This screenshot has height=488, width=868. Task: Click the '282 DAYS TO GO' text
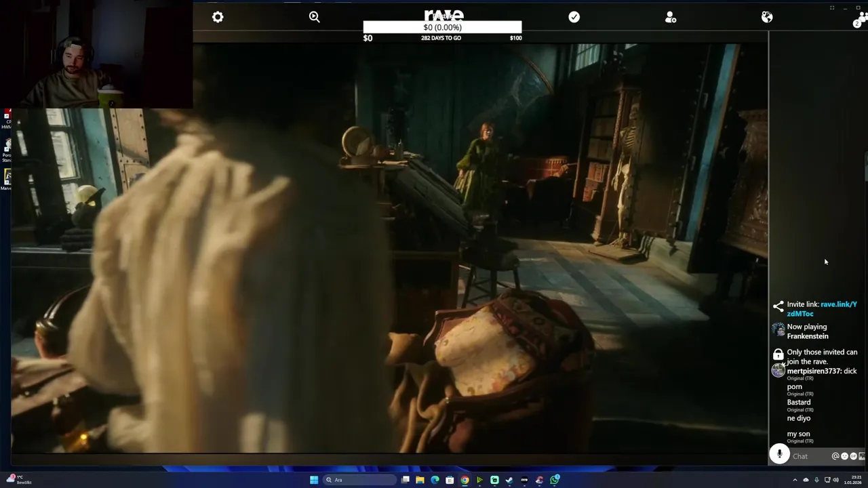click(441, 38)
